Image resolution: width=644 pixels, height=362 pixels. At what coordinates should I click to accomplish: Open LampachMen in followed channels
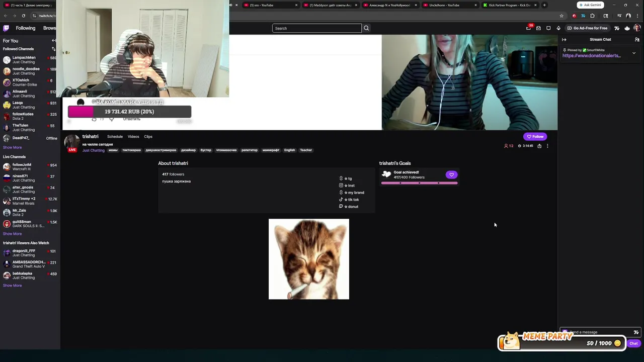point(30,60)
